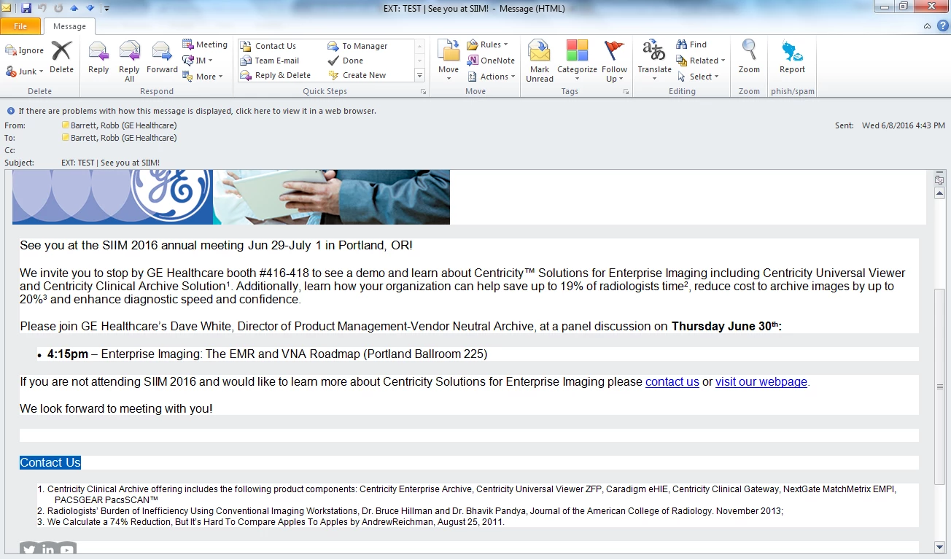The image size is (951, 560).
Task: Open the Select dropdown
Action: click(698, 77)
